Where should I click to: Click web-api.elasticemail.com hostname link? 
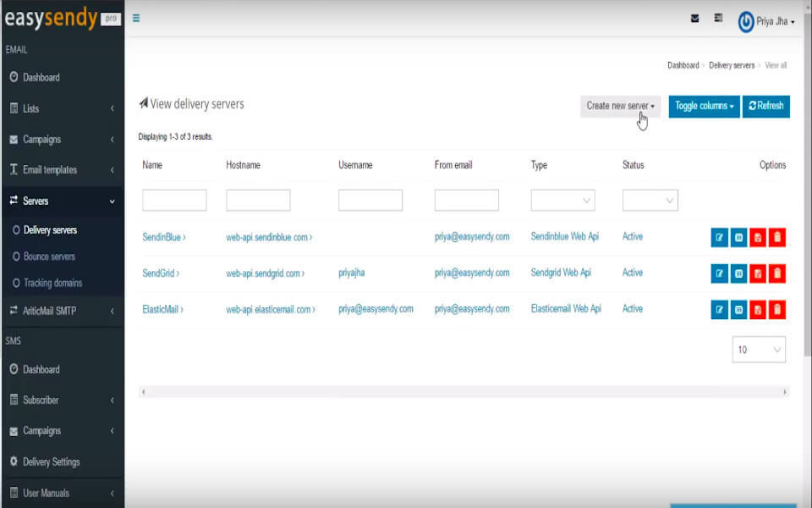click(x=271, y=310)
